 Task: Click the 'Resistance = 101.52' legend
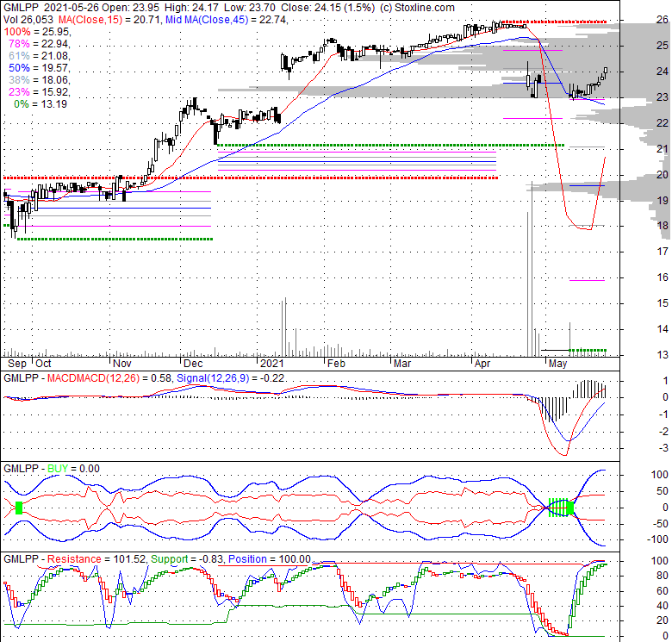click(96, 559)
